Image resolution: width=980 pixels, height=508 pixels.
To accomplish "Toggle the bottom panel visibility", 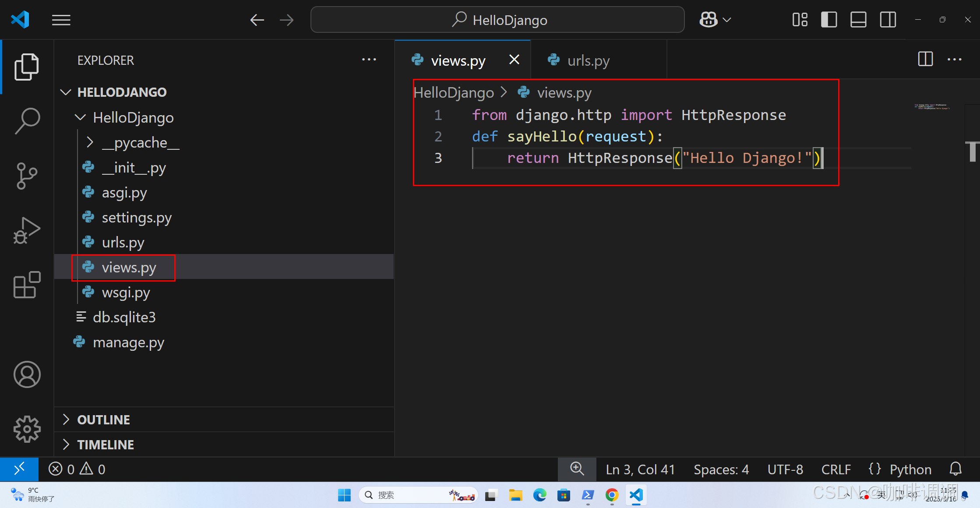I will pyautogui.click(x=858, y=20).
